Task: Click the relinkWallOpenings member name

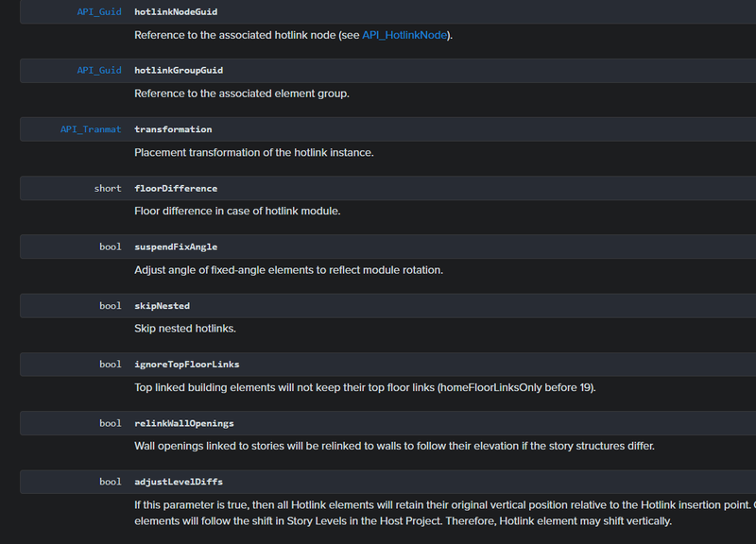Action: click(184, 423)
